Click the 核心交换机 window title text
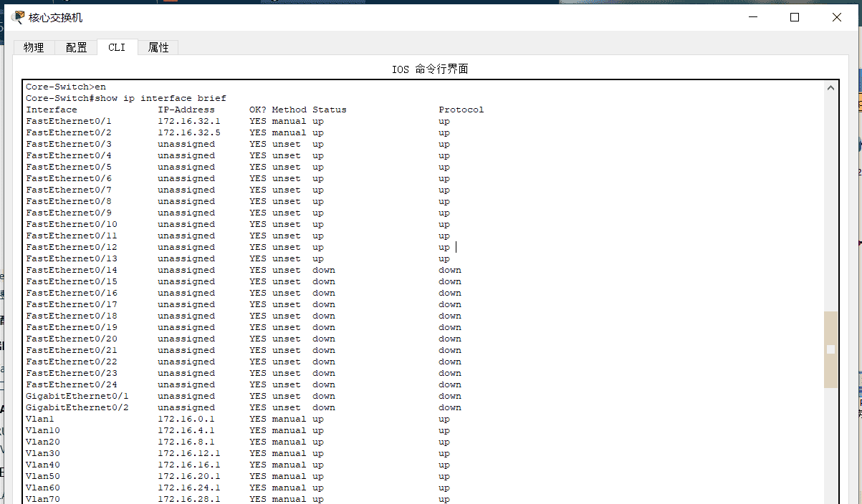The image size is (862, 504). [56, 17]
